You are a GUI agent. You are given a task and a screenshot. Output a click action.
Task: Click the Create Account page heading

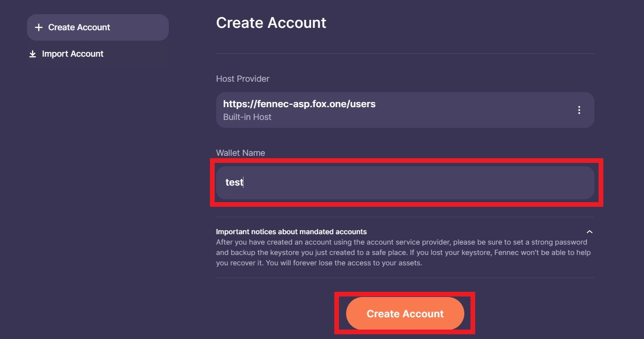pos(271,23)
